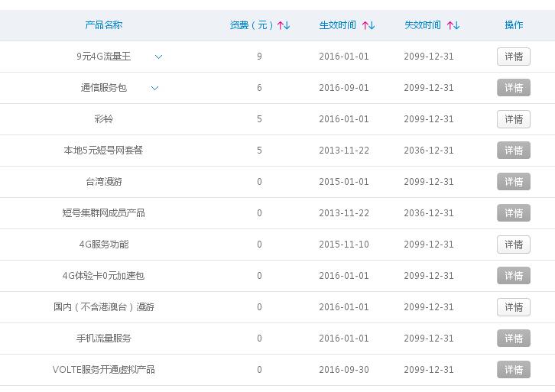Open 详情 for 通信服务包
The image size is (555, 392).
coord(513,88)
